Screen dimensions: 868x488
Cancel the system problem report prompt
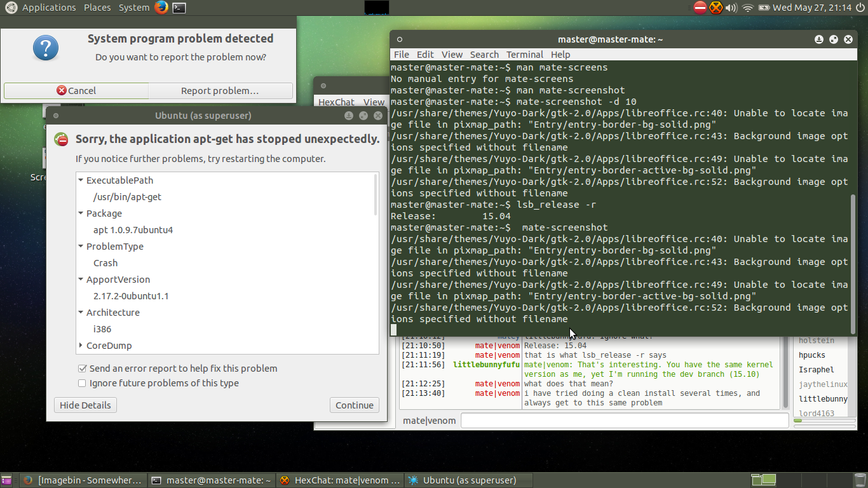click(76, 91)
